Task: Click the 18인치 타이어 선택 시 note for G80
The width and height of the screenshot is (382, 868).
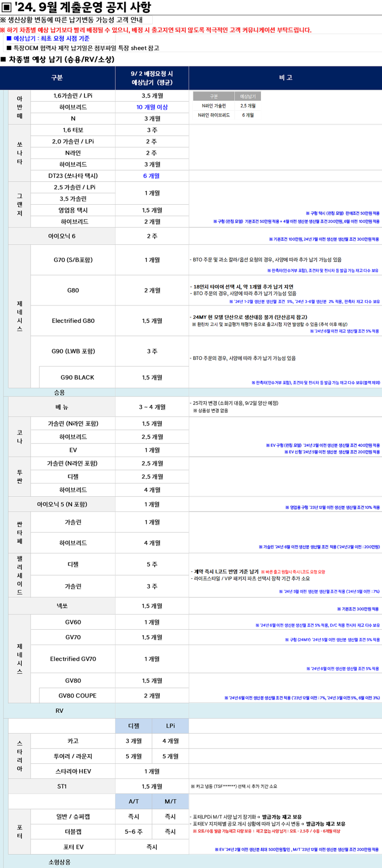Action: click(x=242, y=287)
